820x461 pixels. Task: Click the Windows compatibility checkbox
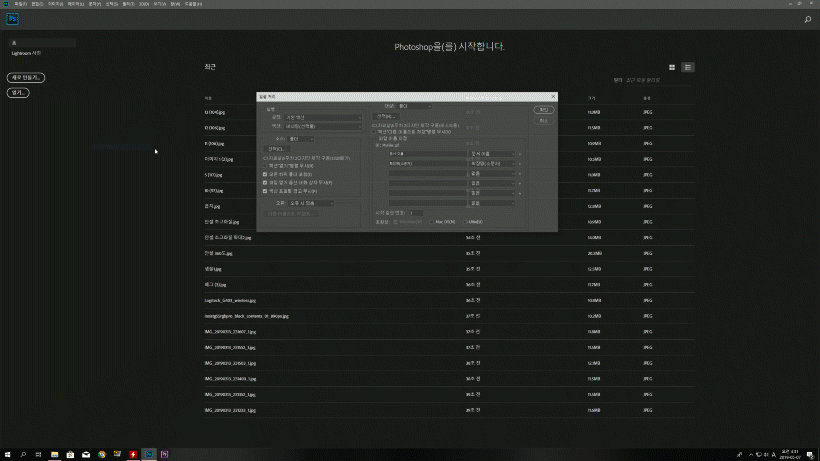395,222
